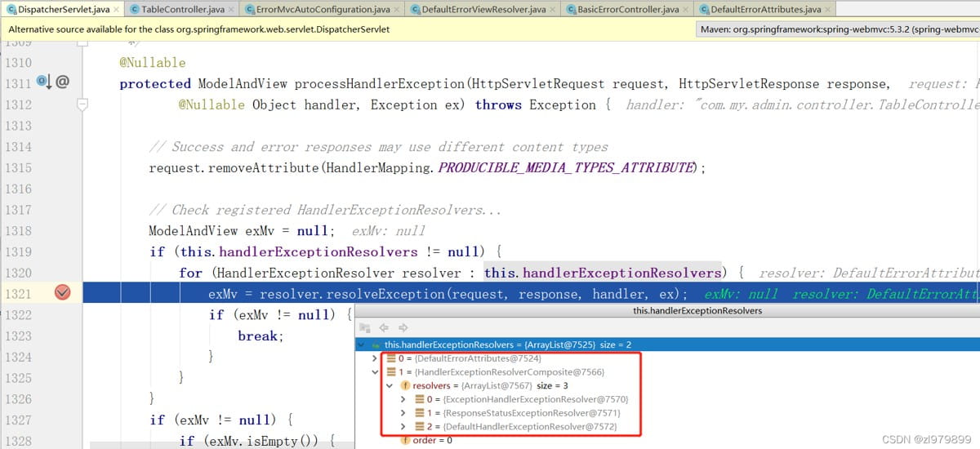Open the BasicErrorController.java tab

pos(627,10)
